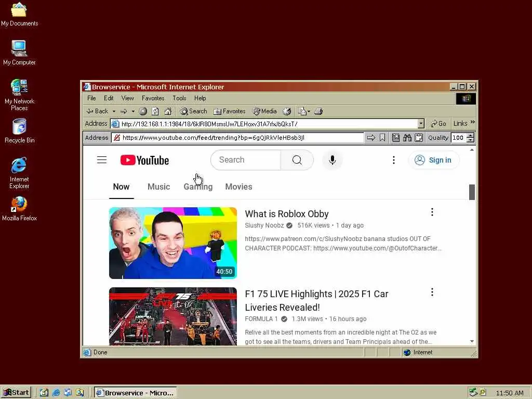Click the Search toolbar button
The width and height of the screenshot is (532, 399).
coord(193,111)
